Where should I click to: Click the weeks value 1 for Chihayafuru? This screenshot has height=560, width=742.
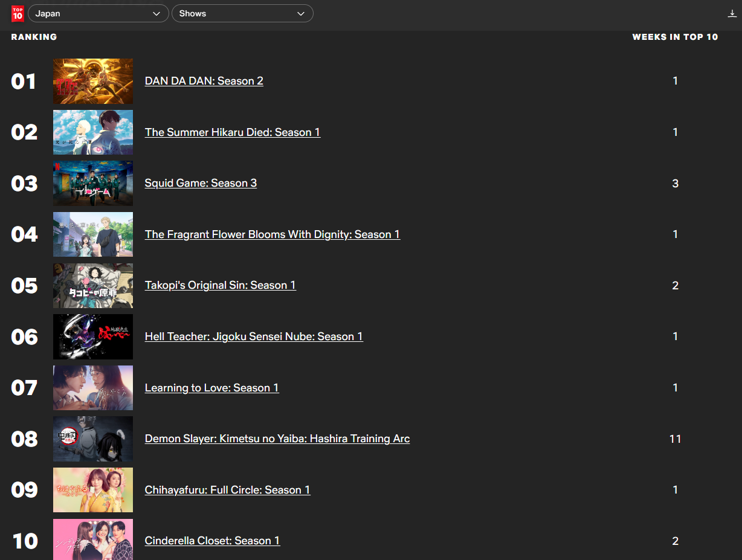tap(676, 490)
